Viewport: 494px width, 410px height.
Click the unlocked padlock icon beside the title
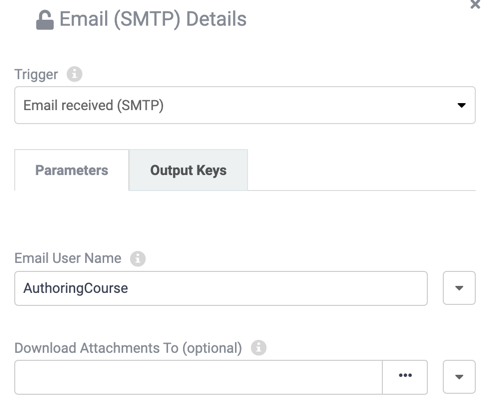tap(45, 20)
